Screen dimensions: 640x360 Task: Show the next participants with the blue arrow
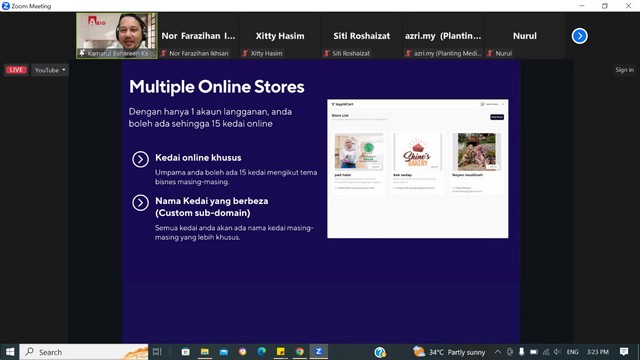coord(579,36)
